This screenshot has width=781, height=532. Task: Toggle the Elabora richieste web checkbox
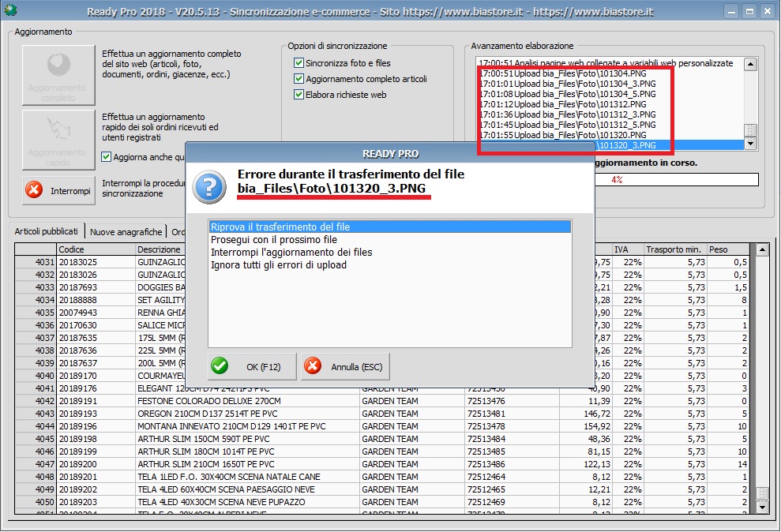[x=299, y=95]
